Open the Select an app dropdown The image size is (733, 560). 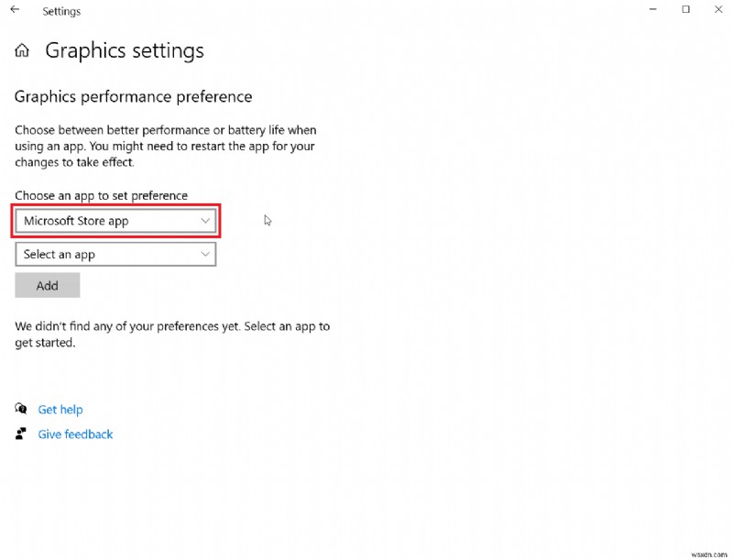click(115, 254)
